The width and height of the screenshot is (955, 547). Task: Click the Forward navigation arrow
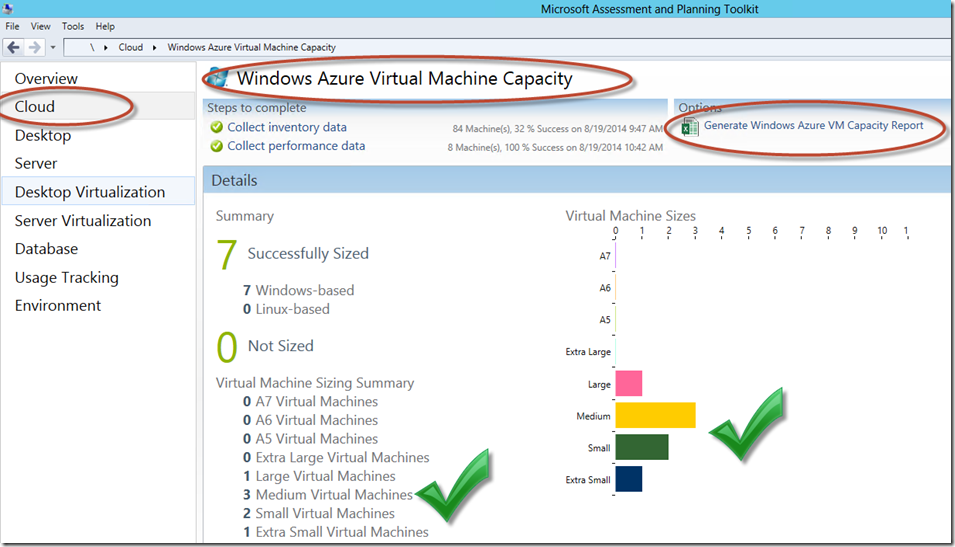35,47
